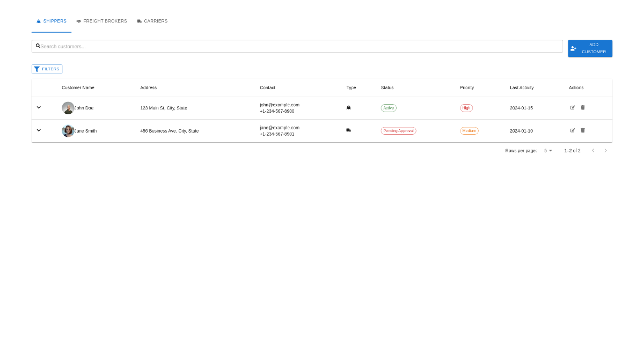Screen dimensions: 644x338
Task: Open the Filters panel
Action: tap(47, 69)
